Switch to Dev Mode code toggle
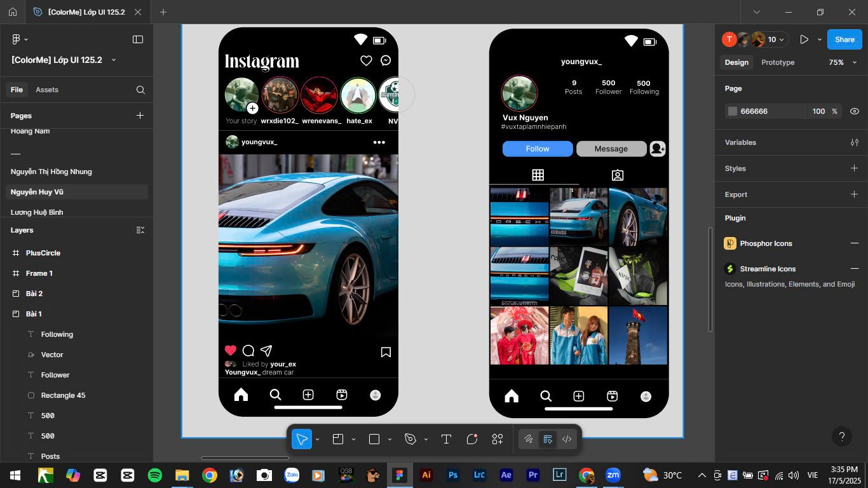868x488 pixels. (567, 439)
